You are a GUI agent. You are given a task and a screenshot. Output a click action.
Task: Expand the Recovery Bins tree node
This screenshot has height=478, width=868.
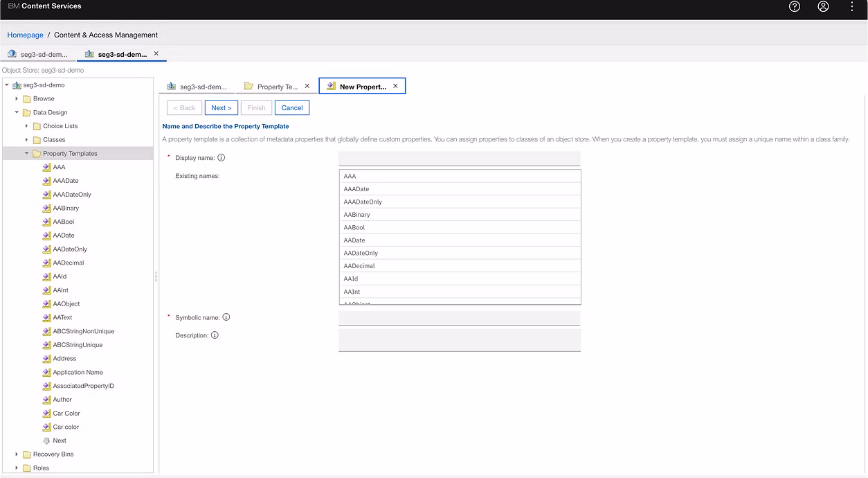tap(17, 454)
